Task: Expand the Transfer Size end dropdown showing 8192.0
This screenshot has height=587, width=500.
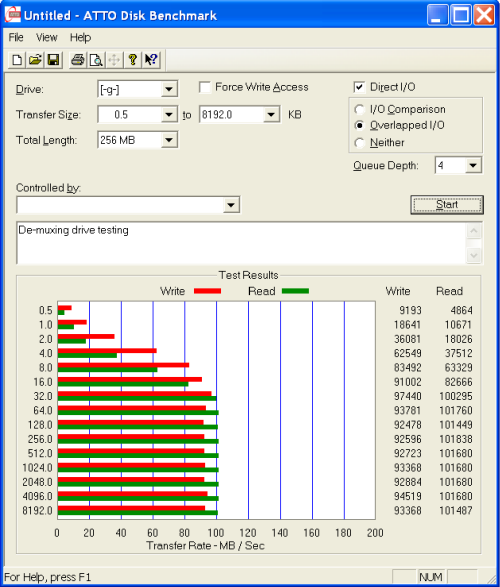Action: 271,115
